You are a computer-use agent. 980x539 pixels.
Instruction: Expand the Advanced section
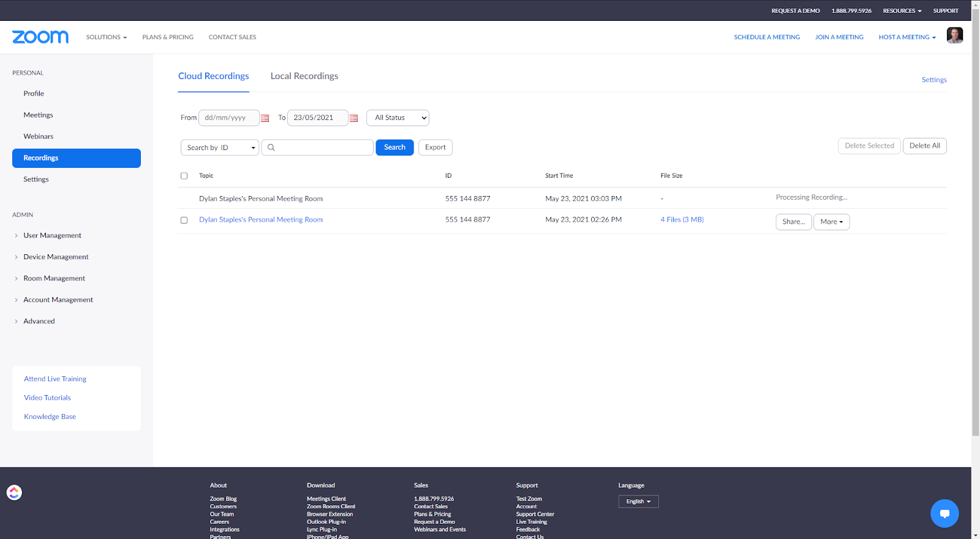[x=39, y=321]
